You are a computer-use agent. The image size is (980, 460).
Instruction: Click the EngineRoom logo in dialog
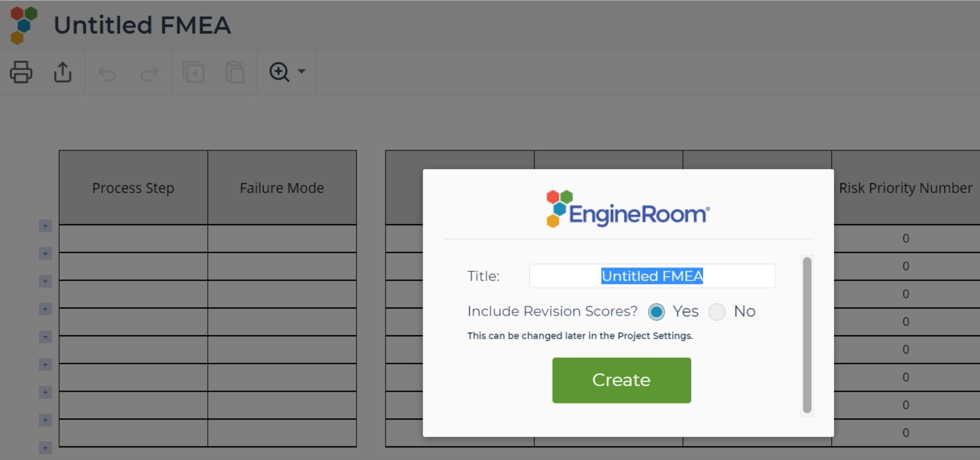click(x=628, y=209)
